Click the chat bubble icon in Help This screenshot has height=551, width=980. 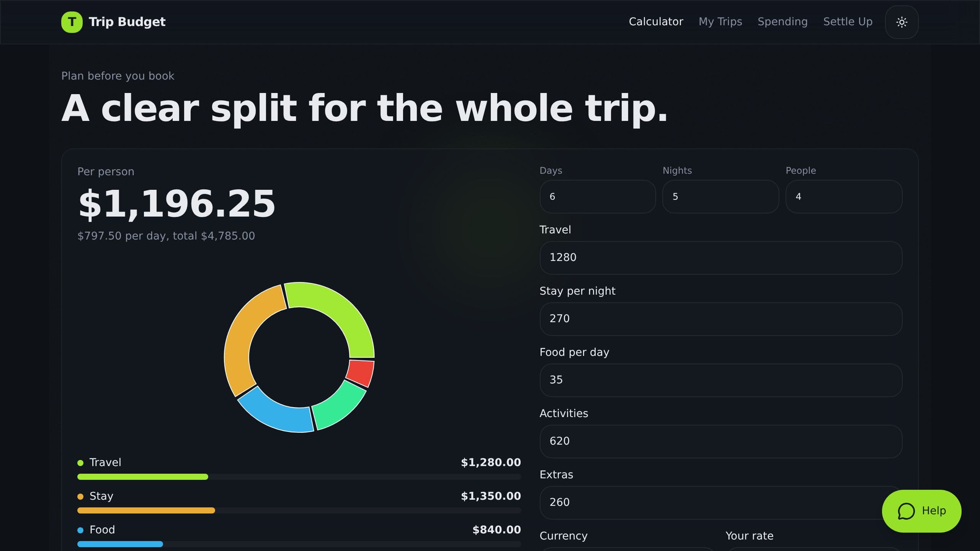(x=906, y=511)
